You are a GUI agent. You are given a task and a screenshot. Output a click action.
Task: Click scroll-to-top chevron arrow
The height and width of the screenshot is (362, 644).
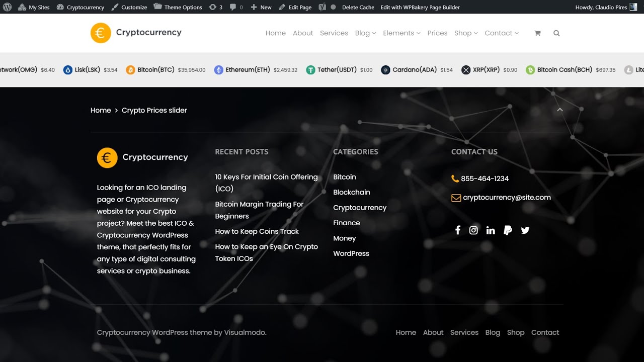560,109
